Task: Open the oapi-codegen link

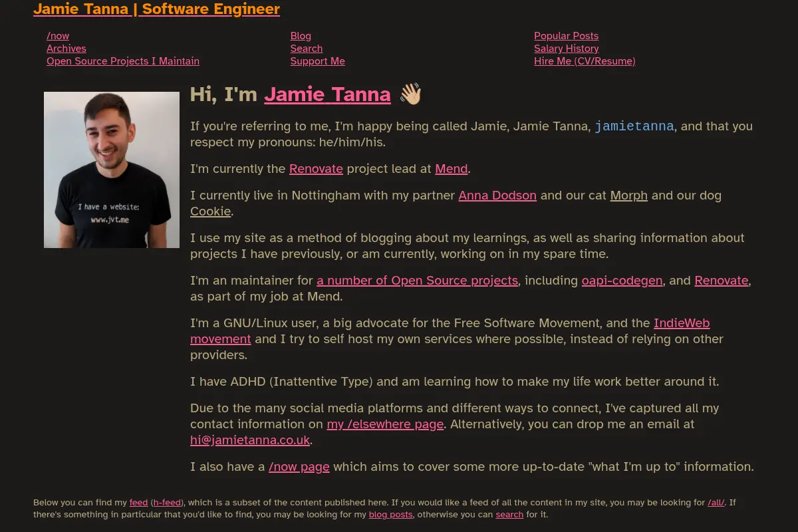Action: (622, 281)
